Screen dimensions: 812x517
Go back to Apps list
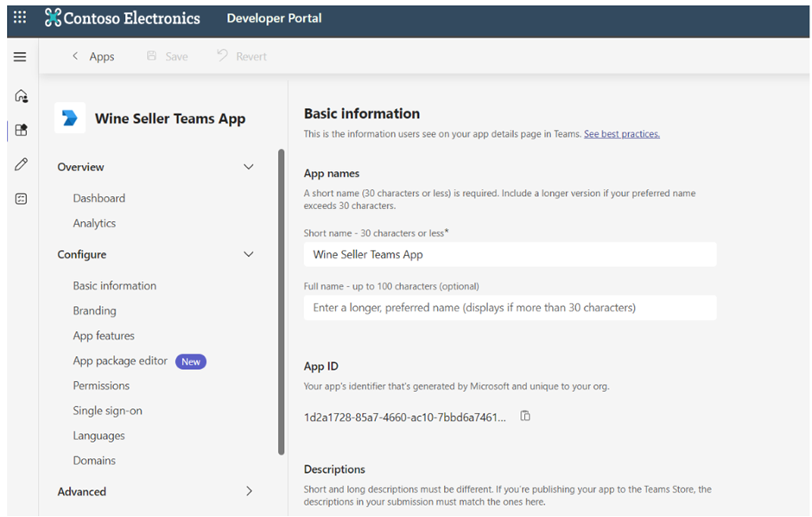(102, 56)
